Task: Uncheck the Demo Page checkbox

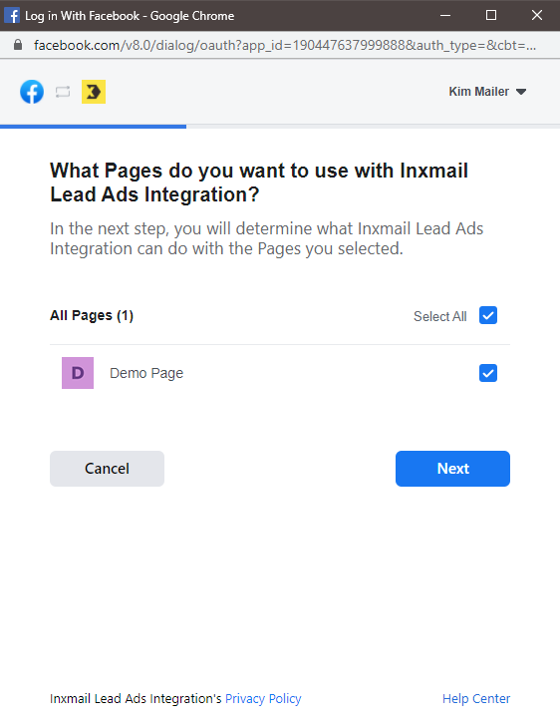Action: click(488, 373)
